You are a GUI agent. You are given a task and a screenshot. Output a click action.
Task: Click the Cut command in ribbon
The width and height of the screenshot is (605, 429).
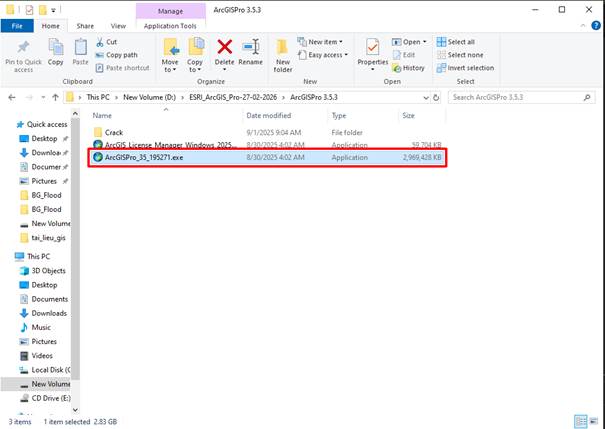(x=110, y=42)
